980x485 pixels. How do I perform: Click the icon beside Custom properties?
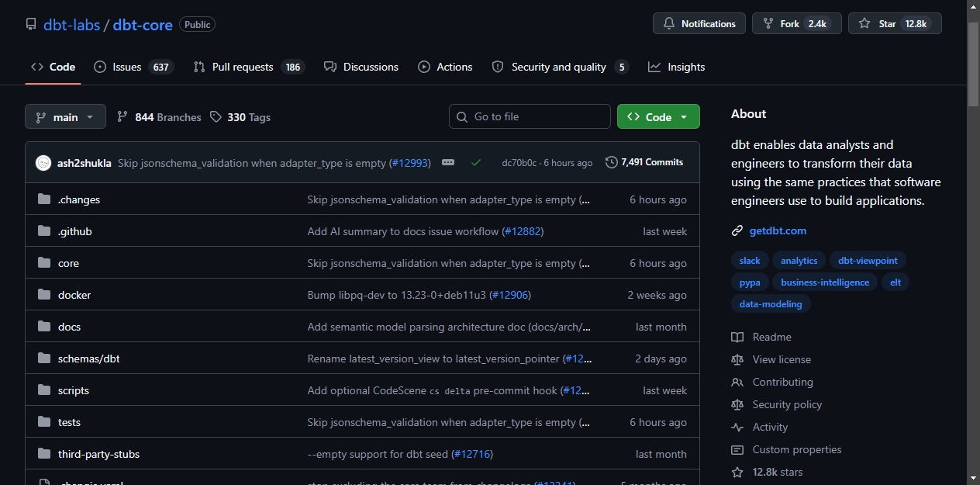coord(737,449)
